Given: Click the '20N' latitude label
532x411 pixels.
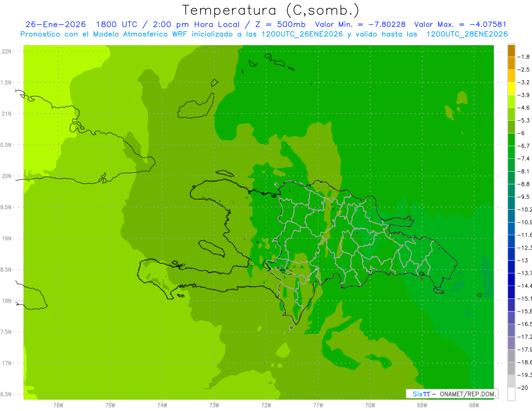Looking at the screenshot, I should click(x=7, y=176).
